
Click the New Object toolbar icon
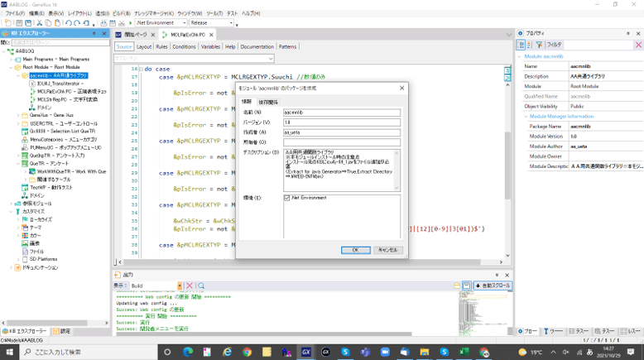pyautogui.click(x=7, y=23)
